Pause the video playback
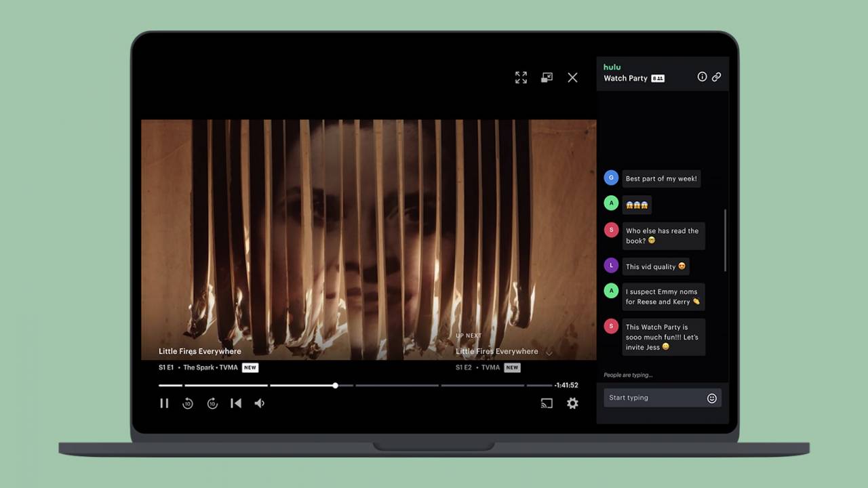The image size is (868, 488). click(x=164, y=403)
